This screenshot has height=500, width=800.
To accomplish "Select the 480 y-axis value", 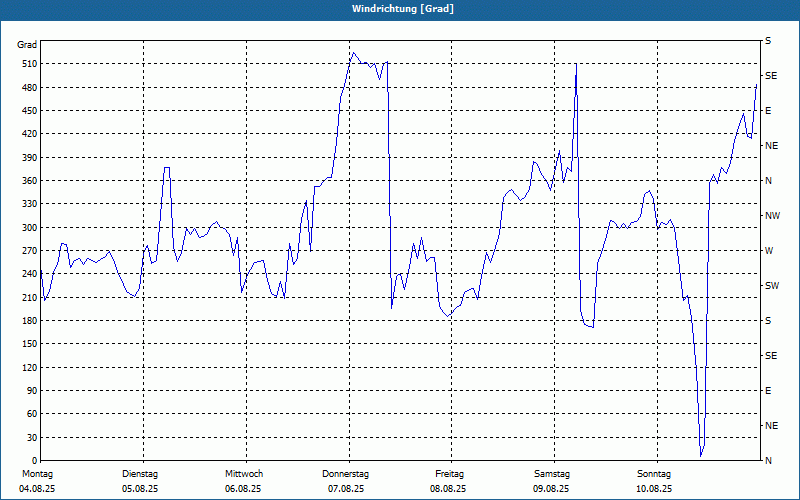I will click(29, 88).
